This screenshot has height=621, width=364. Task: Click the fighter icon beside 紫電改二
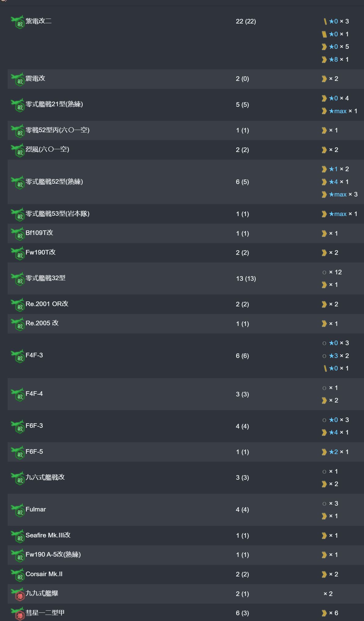coord(18,22)
